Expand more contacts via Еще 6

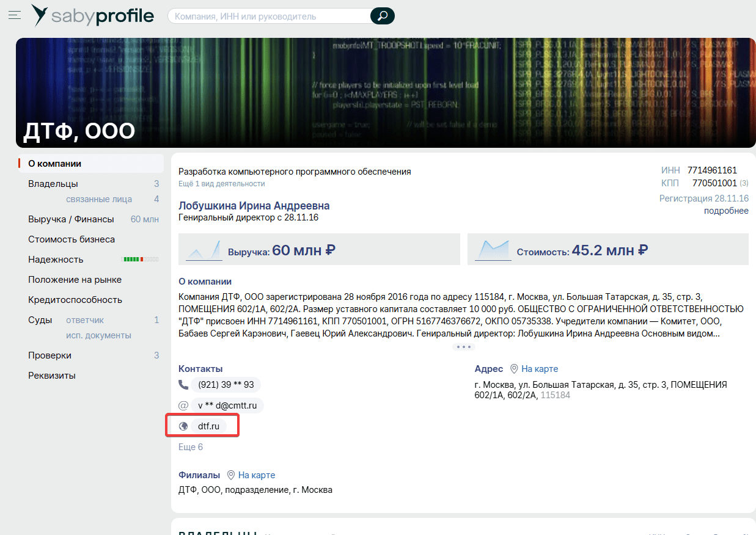click(x=191, y=447)
